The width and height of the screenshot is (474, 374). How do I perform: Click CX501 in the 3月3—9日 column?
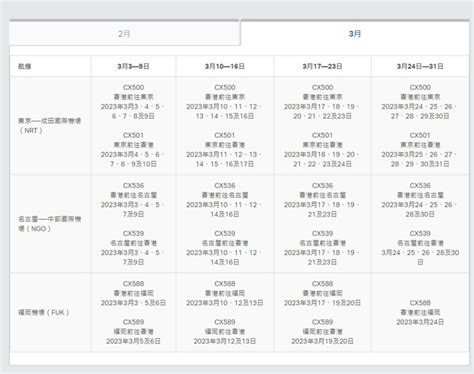click(x=133, y=135)
